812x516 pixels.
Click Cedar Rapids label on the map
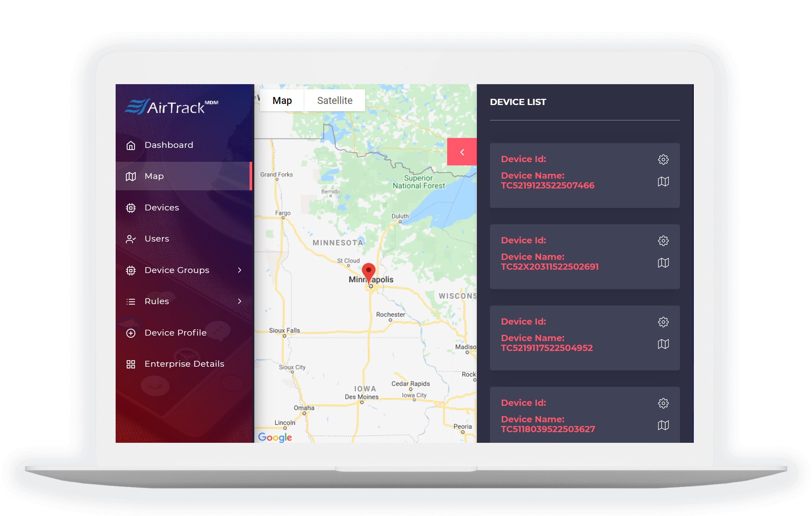[411, 384]
